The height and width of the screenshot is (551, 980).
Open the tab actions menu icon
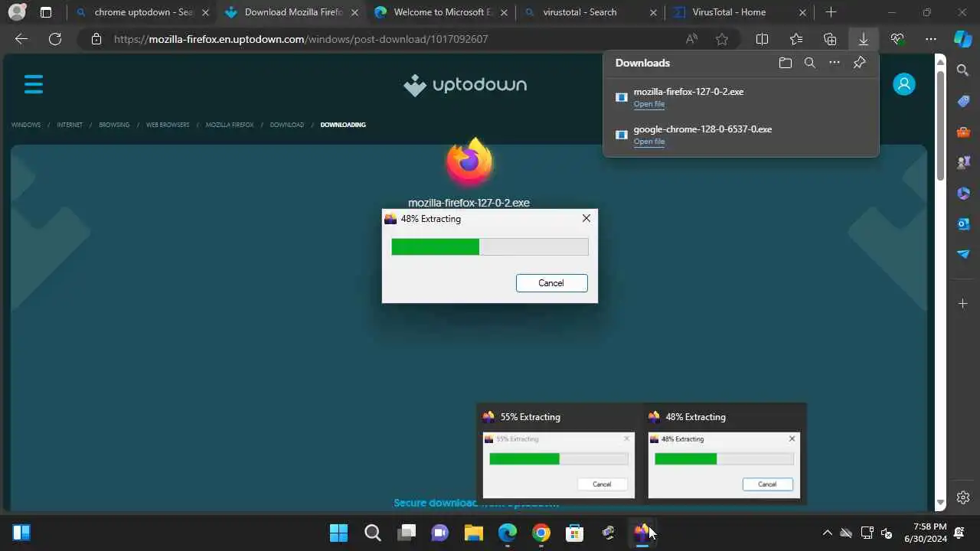point(46,12)
